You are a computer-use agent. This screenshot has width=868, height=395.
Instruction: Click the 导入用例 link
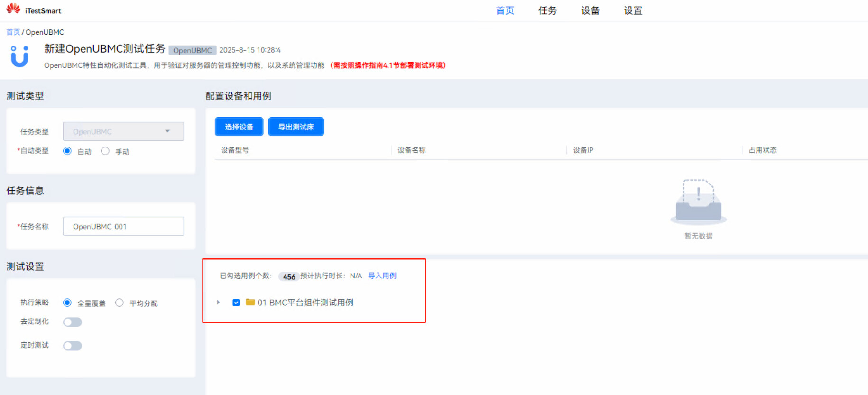tap(382, 276)
